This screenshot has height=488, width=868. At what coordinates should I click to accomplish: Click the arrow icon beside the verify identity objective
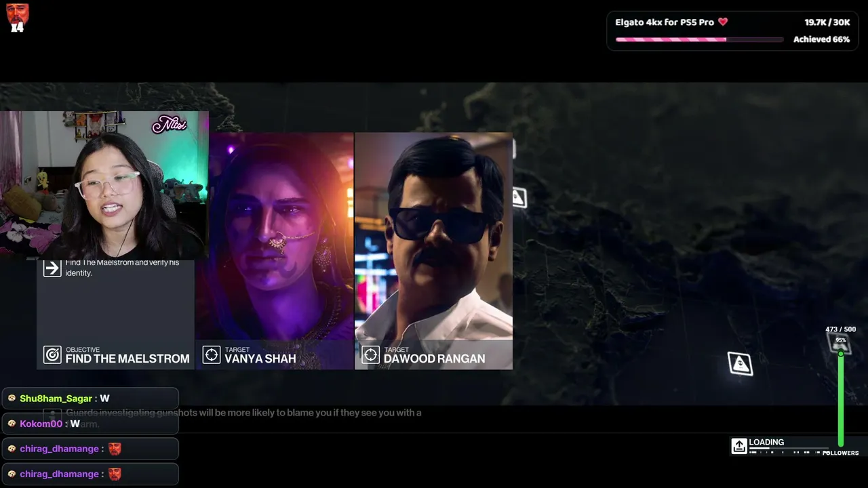[x=52, y=268]
